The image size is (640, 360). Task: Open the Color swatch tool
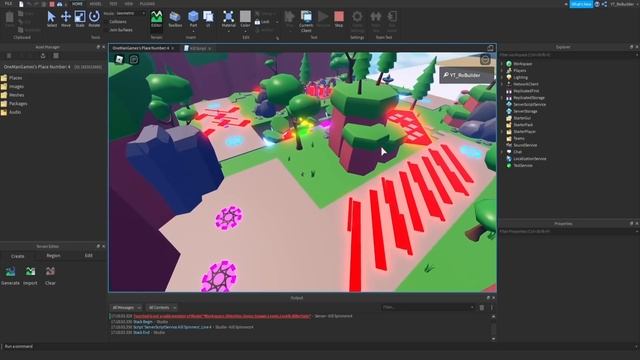245,19
